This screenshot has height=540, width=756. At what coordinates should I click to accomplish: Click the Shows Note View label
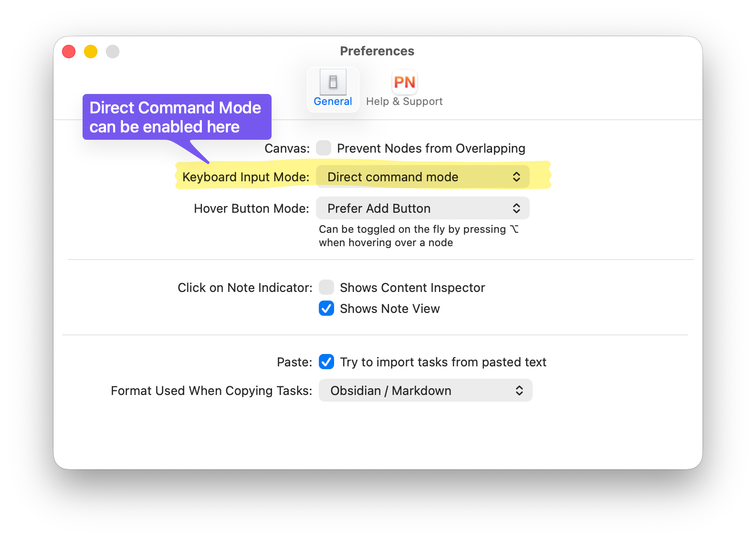click(x=389, y=309)
